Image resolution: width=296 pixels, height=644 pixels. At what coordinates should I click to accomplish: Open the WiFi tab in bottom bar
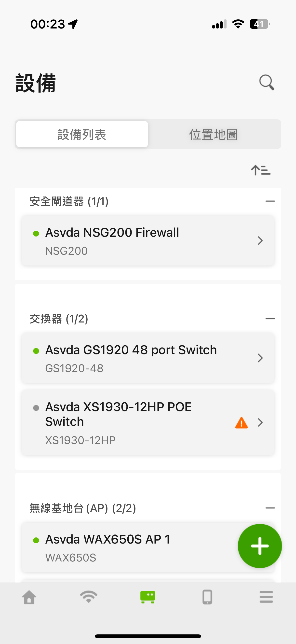(88, 597)
